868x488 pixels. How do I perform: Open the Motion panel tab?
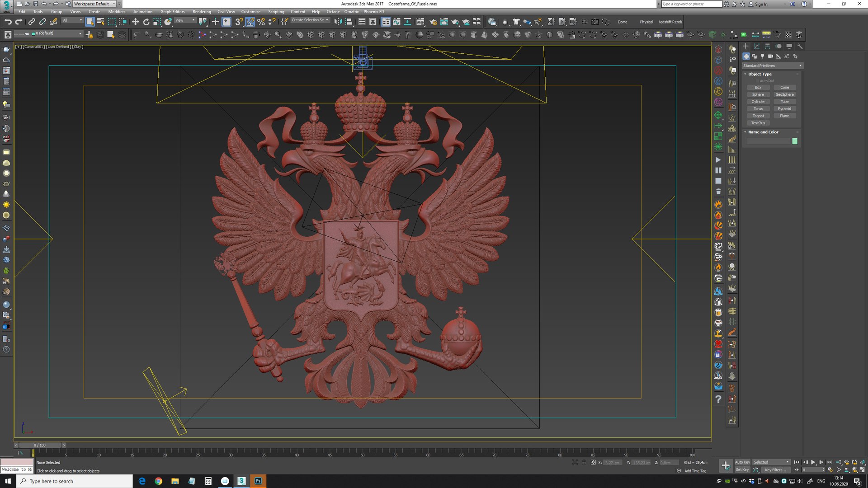tap(778, 46)
